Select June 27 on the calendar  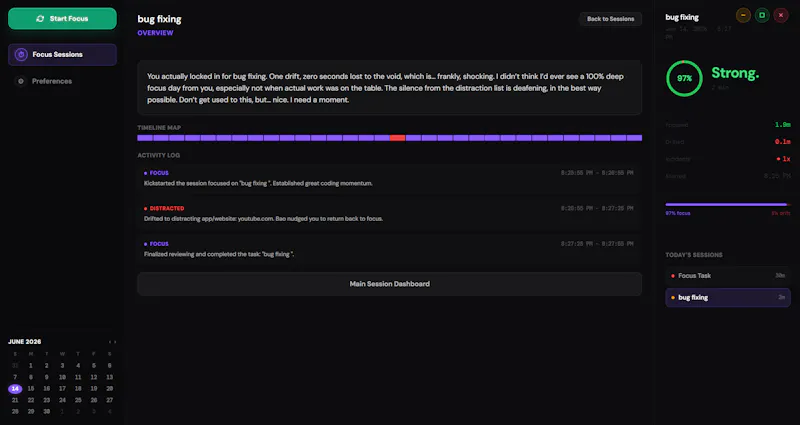[109, 400]
